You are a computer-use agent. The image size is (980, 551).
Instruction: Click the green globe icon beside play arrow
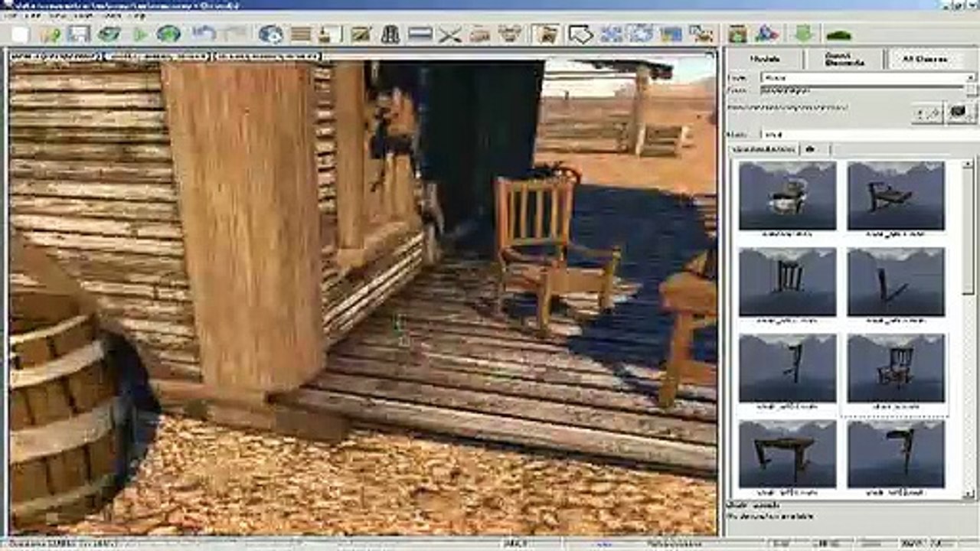coord(168,34)
